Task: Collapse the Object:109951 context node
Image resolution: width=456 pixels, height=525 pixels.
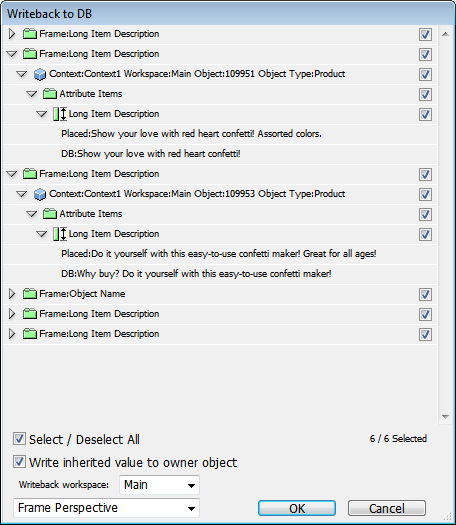Action: pyautogui.click(x=22, y=74)
